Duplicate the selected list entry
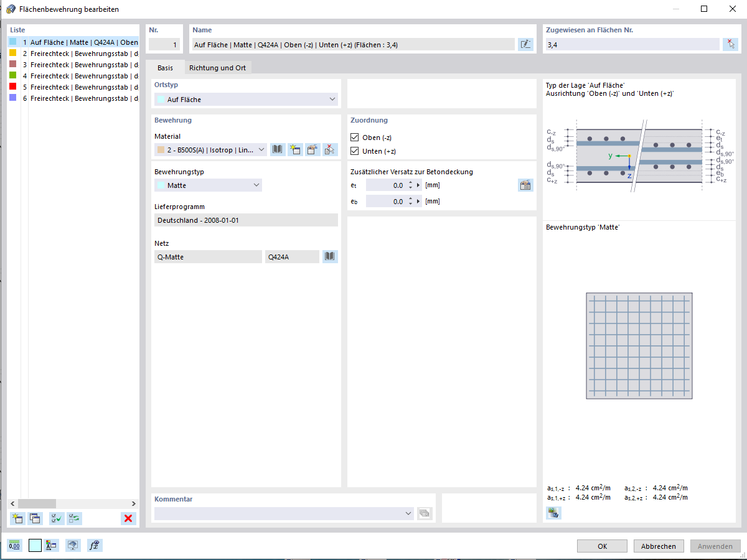Viewport: 747px width, 560px height. (35, 518)
